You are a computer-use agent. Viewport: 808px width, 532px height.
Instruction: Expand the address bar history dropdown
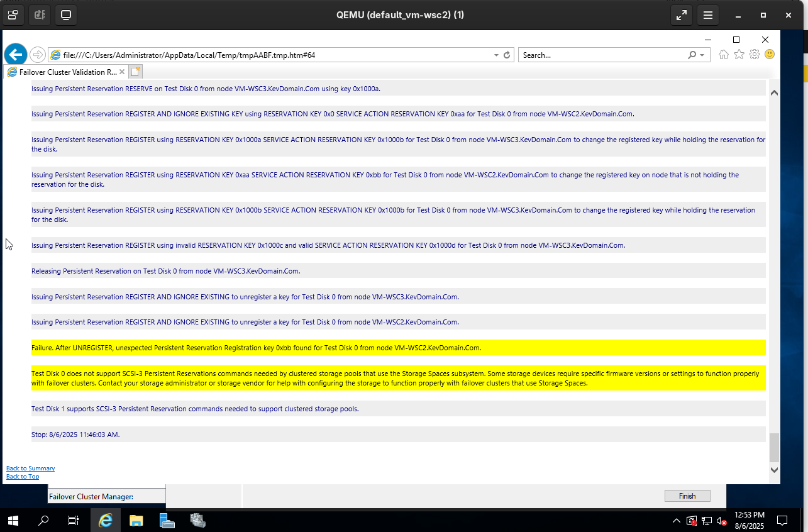497,55
